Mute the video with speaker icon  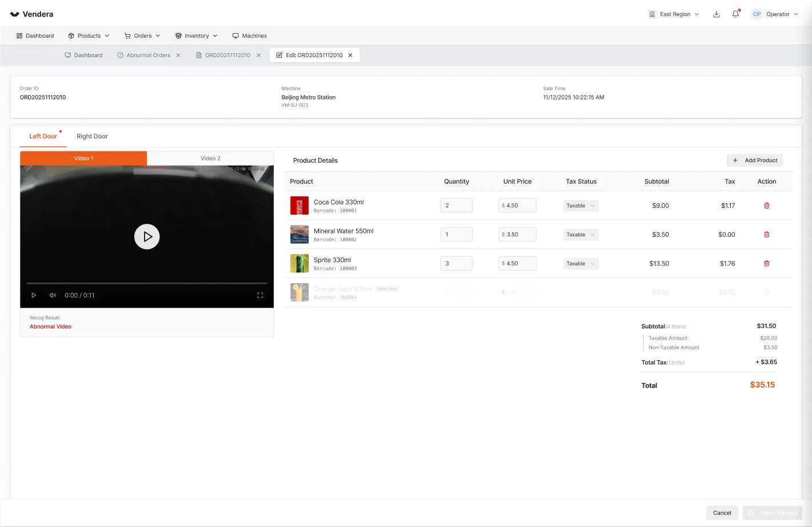tap(53, 295)
